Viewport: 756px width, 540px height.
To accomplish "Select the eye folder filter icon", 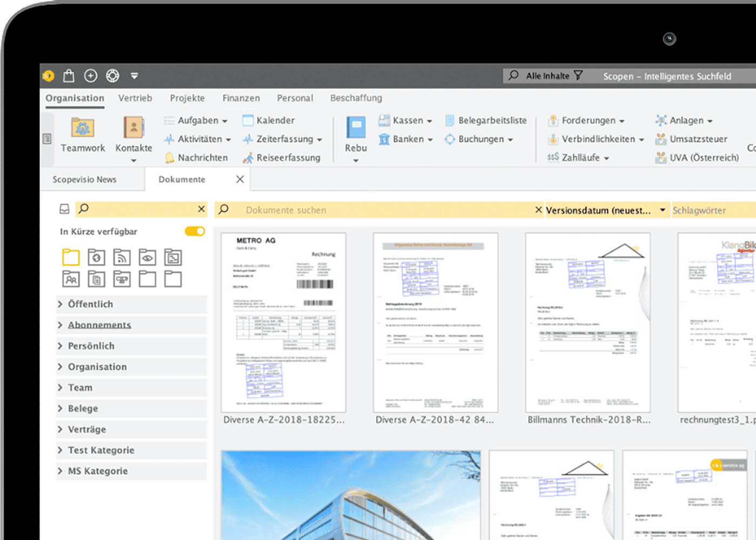I will [x=147, y=258].
